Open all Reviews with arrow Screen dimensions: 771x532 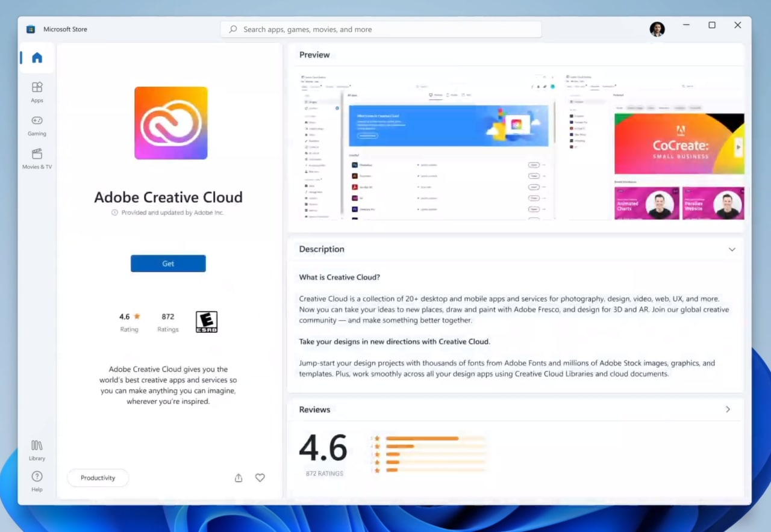click(x=728, y=409)
